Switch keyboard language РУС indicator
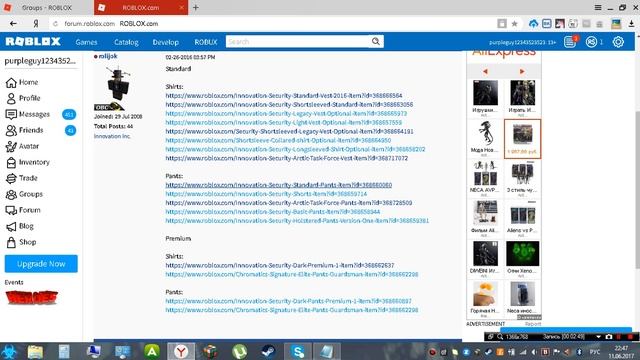 (x=595, y=351)
